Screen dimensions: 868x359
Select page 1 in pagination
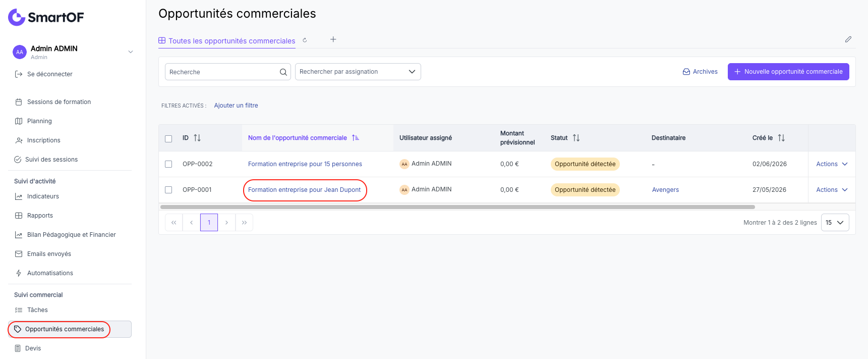[209, 223]
